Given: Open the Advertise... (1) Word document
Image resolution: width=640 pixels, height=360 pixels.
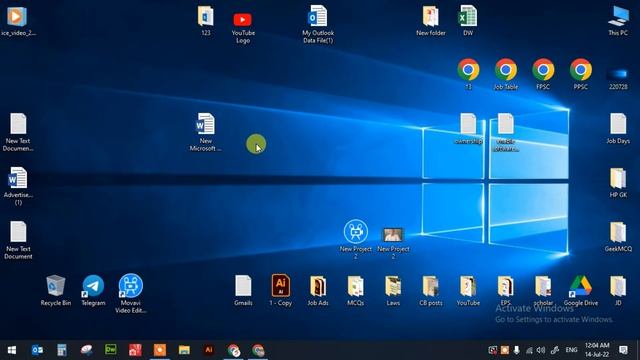Looking at the screenshot, I should [18, 178].
